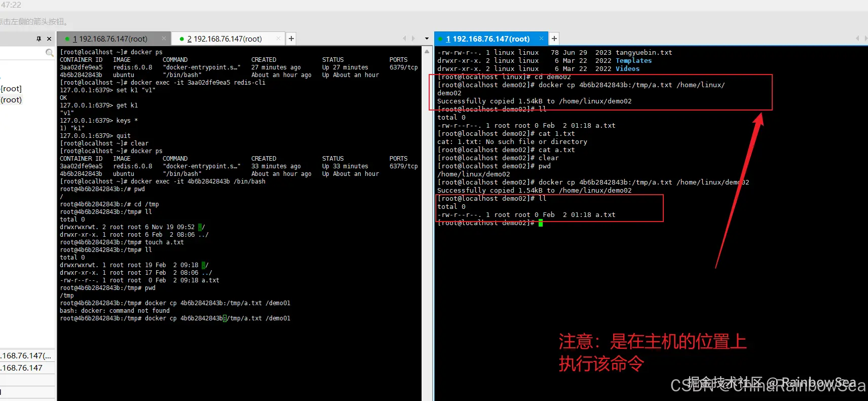Click the green cursor at right terminal prompt
868x401 pixels.
click(541, 223)
